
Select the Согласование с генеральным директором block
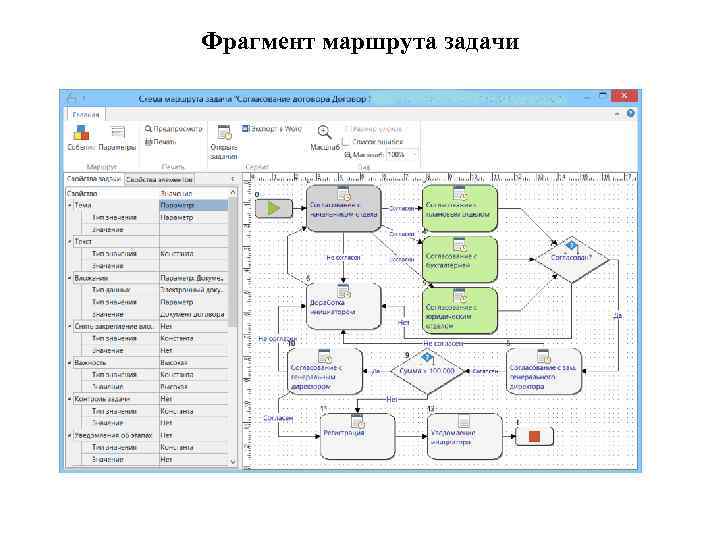(325, 371)
